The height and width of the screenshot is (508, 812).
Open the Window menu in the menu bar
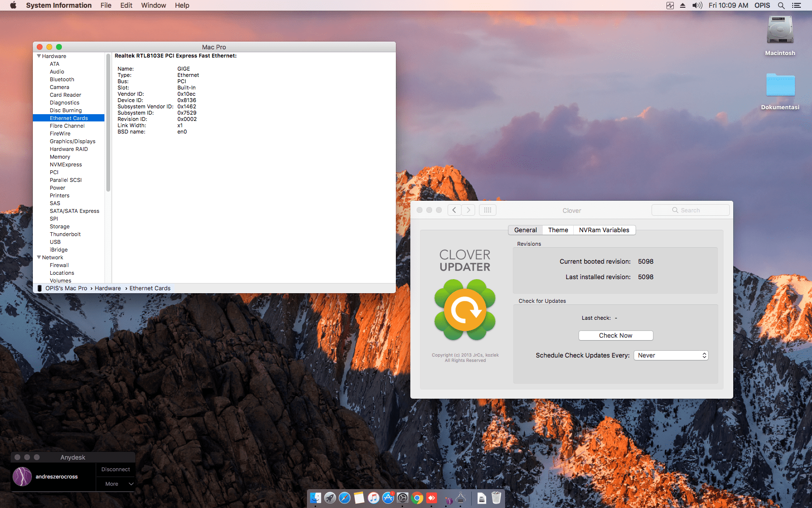point(153,5)
